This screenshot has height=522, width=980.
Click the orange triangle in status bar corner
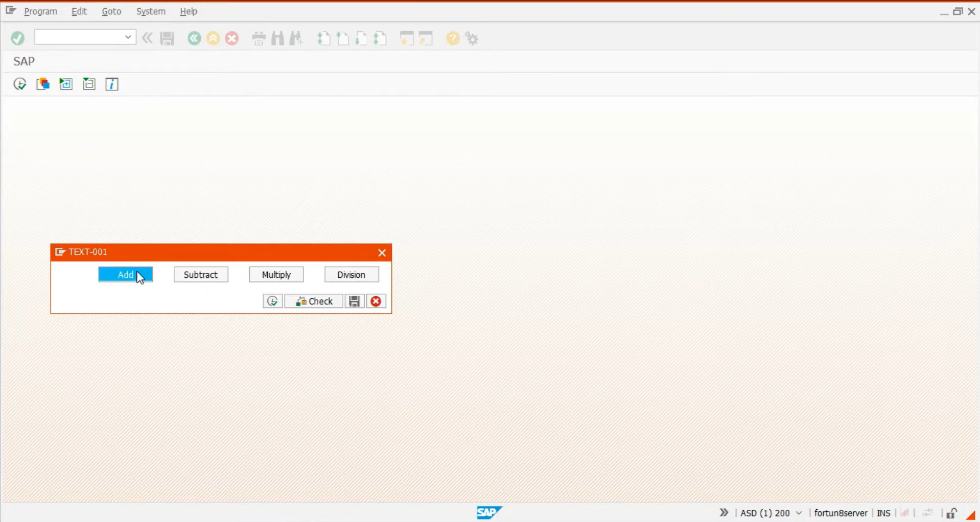(971, 515)
